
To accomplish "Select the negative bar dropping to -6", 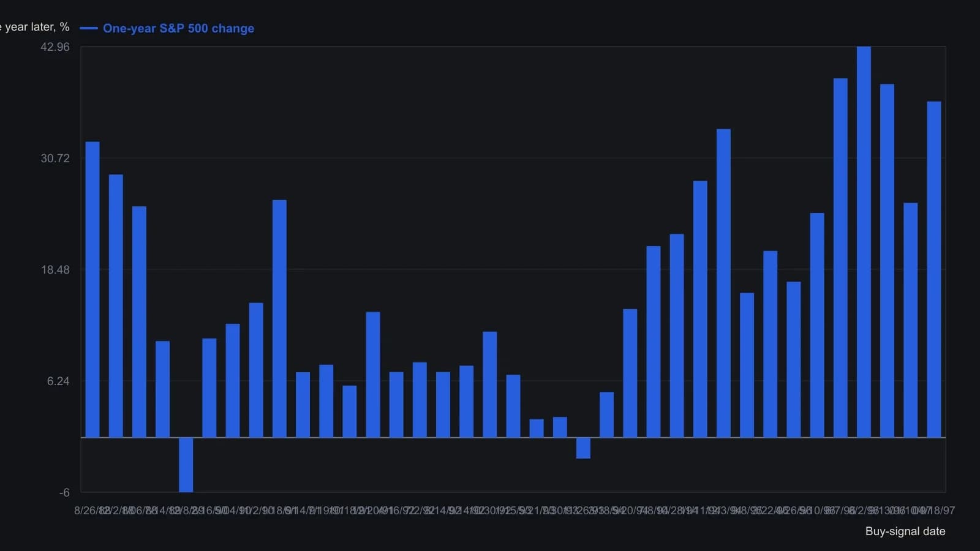I will click(x=186, y=465).
